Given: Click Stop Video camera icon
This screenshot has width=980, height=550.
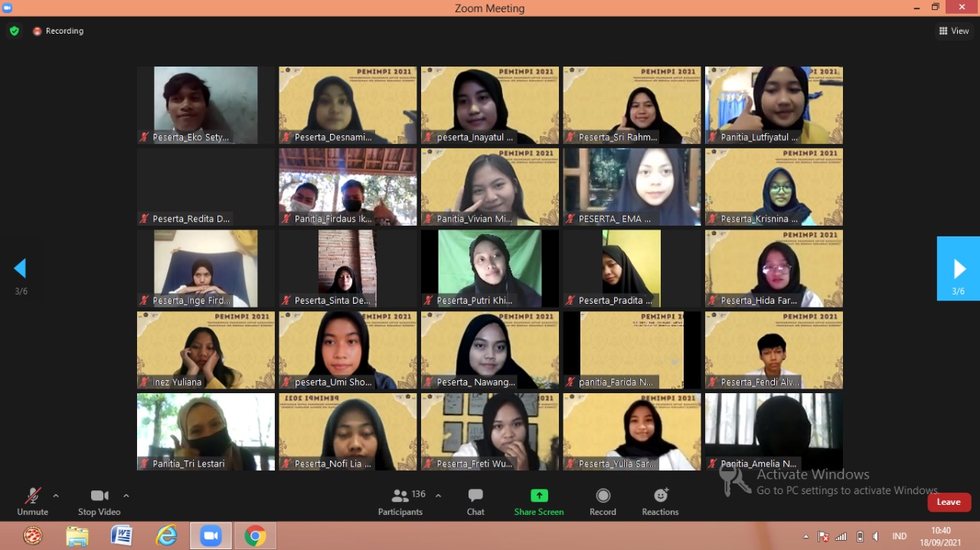Looking at the screenshot, I should point(100,496).
